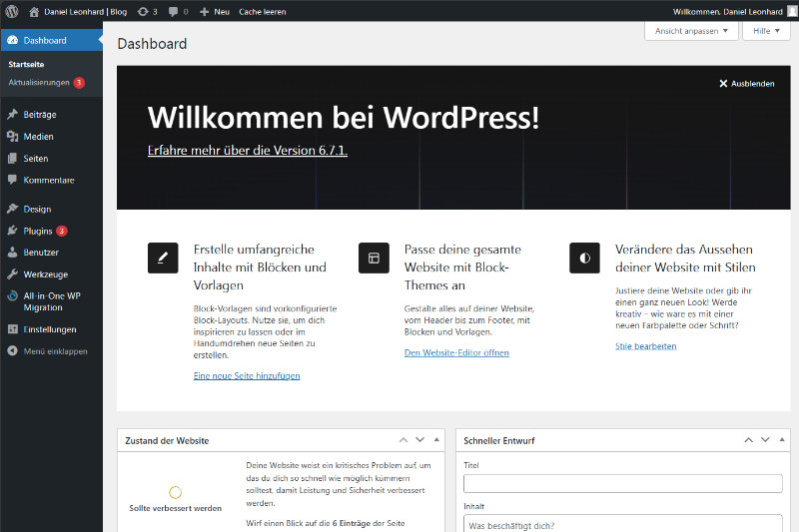Click the red Aktualisierungen badge showing 3
The image size is (799, 532).
(79, 83)
